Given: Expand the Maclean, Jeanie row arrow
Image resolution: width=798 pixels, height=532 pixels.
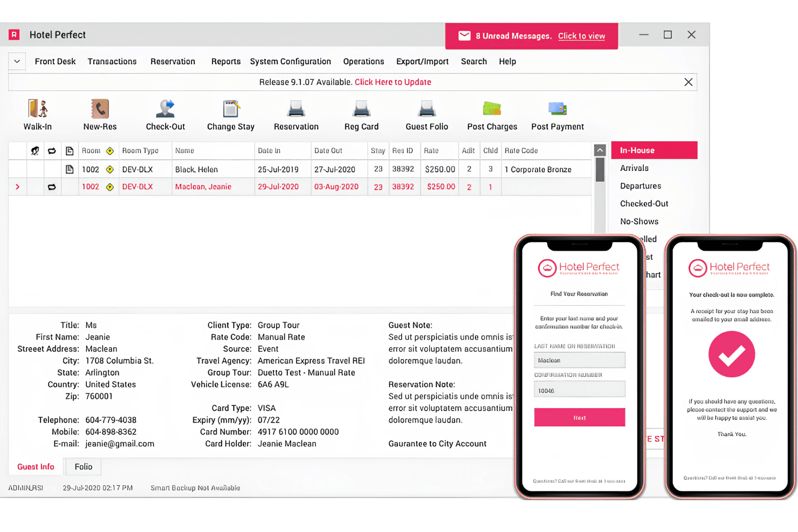Looking at the screenshot, I should click(x=18, y=187).
